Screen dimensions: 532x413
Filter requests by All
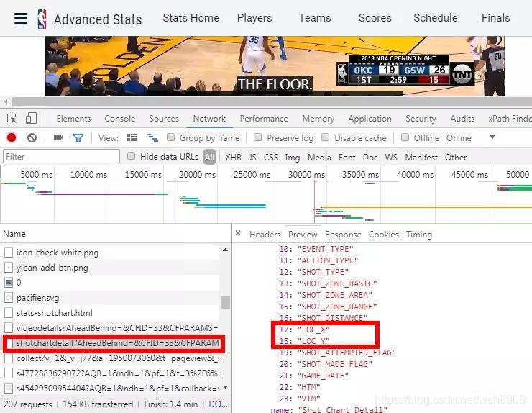tap(210, 157)
